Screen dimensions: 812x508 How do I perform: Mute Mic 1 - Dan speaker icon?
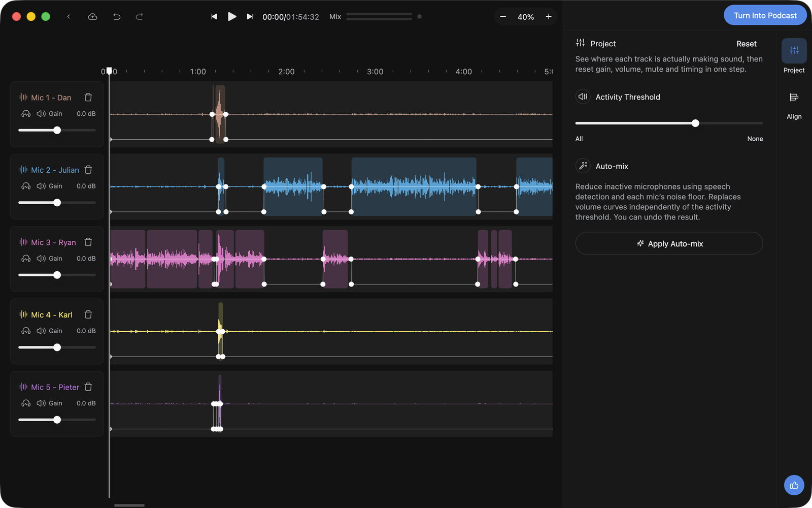[x=41, y=114]
